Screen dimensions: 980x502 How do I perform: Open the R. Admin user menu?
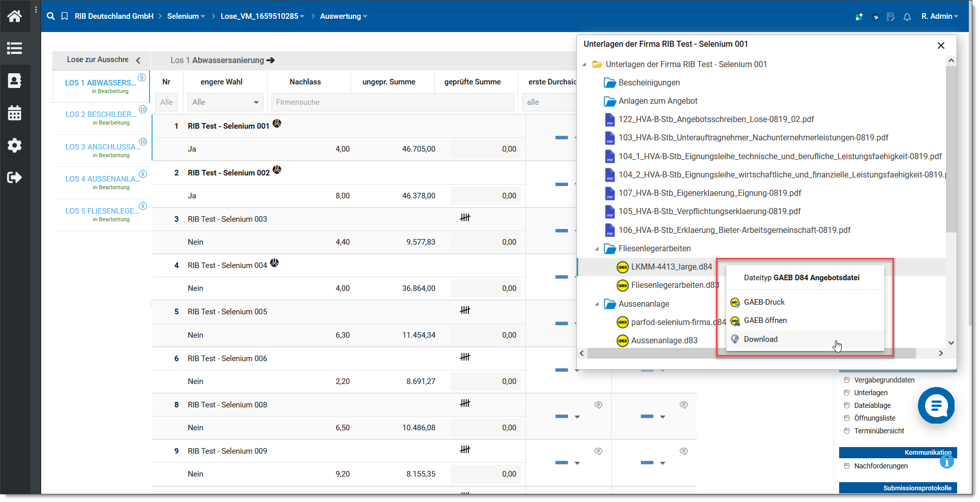pyautogui.click(x=940, y=16)
